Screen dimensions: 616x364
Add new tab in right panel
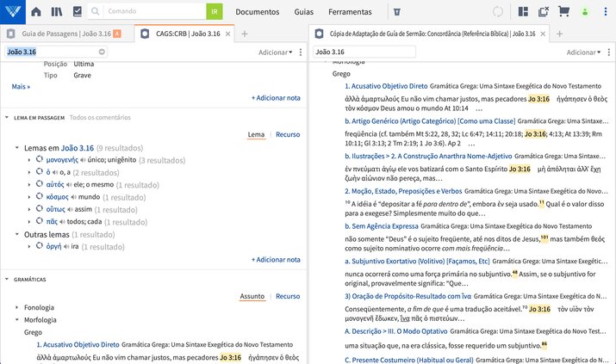(559, 34)
